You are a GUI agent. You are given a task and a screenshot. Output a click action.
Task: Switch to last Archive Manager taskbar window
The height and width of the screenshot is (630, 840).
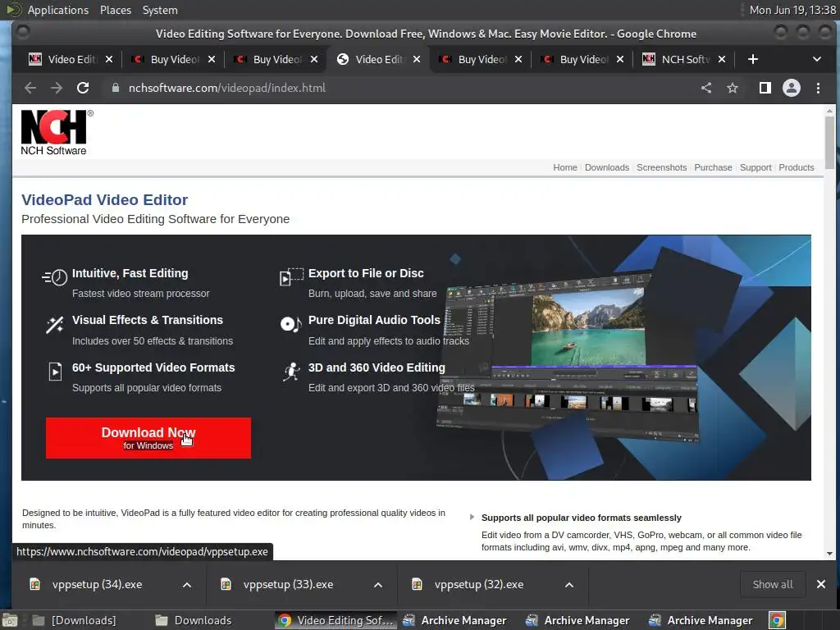(701, 620)
